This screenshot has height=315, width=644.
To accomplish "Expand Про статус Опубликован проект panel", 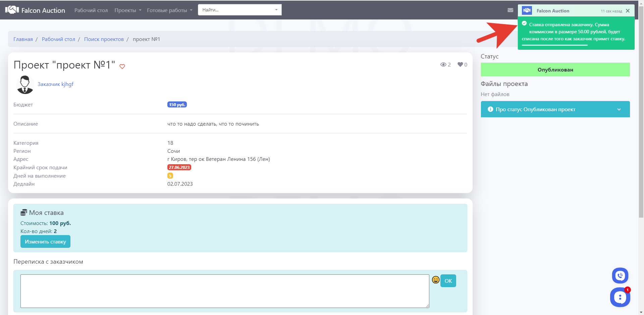I will (x=555, y=109).
